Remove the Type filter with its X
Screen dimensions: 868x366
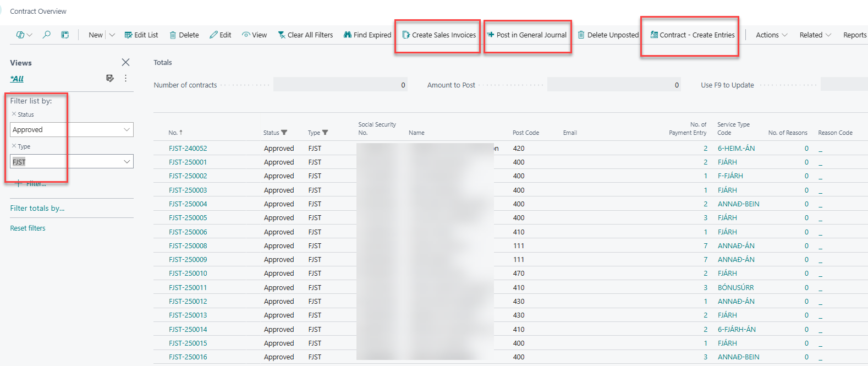coord(14,146)
